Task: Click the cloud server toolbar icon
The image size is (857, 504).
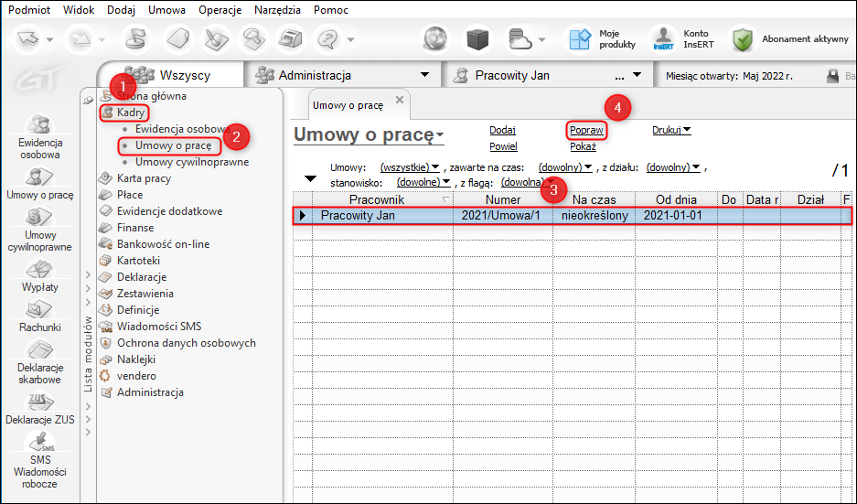Action: pos(520,39)
